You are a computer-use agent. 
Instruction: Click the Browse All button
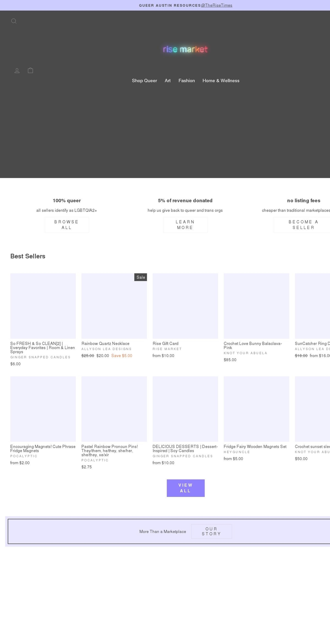[67, 225]
